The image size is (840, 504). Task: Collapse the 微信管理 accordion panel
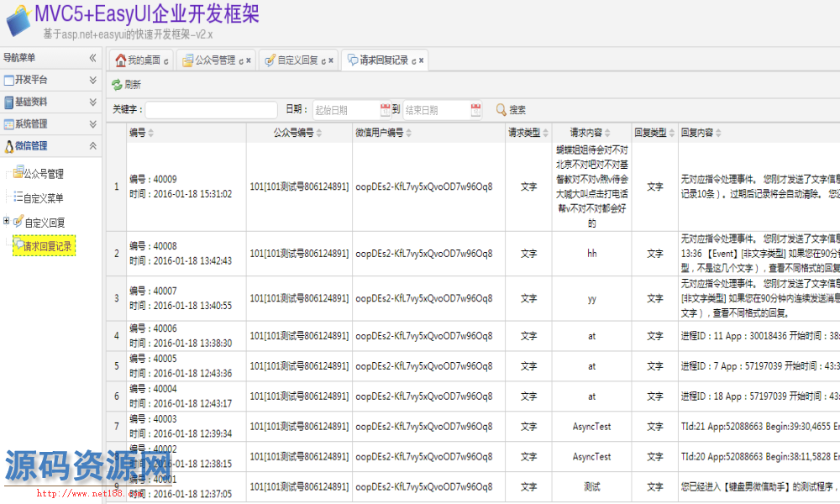(x=93, y=146)
